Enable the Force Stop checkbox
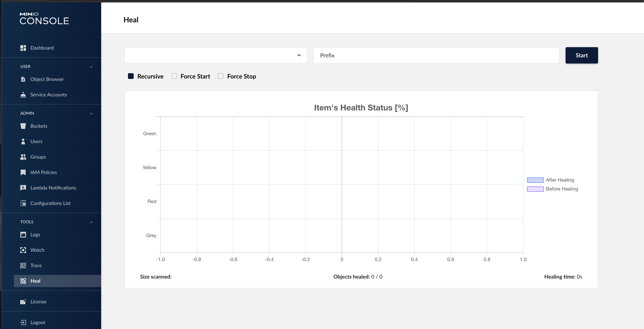 click(x=220, y=76)
